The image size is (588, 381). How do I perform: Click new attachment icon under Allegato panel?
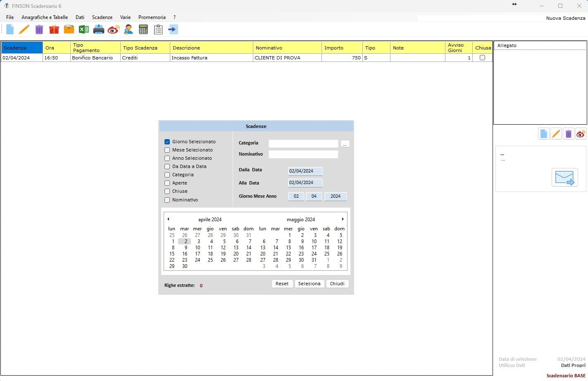[x=544, y=134]
